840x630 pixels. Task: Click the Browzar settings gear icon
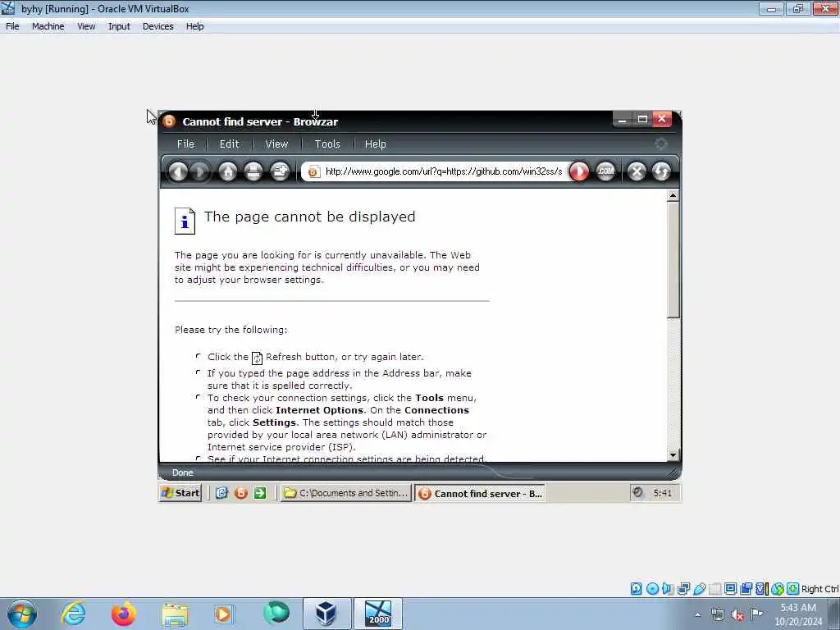660,144
